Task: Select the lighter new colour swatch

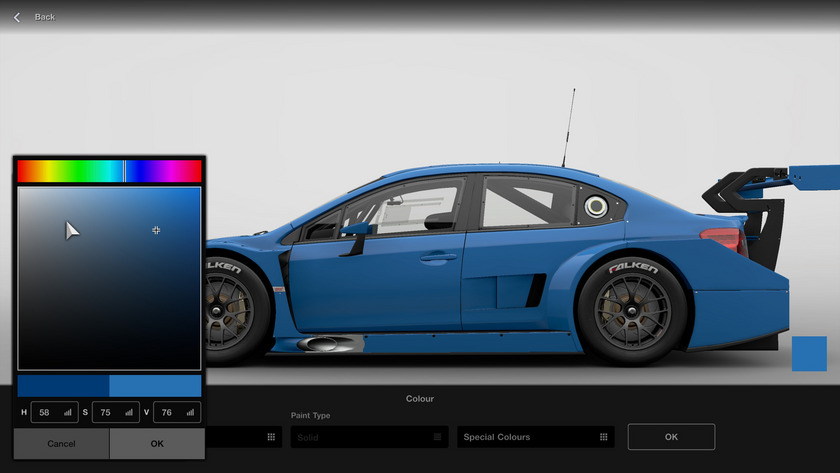Action: pos(155,386)
